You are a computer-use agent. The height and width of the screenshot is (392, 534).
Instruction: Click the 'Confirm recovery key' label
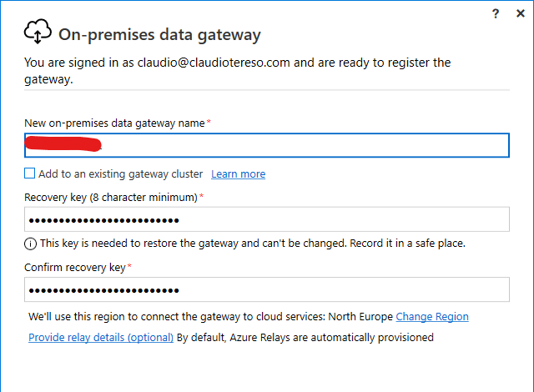click(75, 267)
